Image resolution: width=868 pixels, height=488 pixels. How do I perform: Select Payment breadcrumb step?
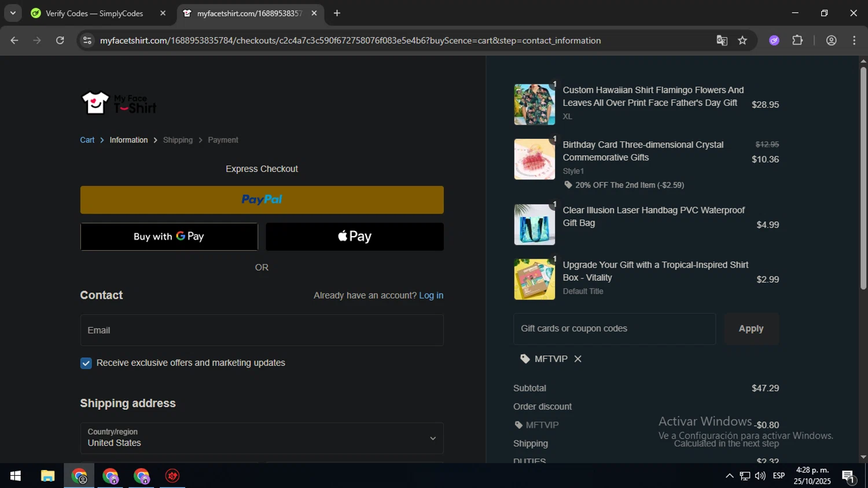[223, 140]
